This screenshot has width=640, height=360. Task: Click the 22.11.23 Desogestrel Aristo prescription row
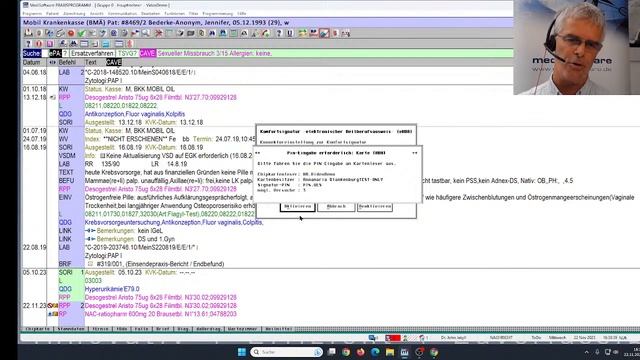[160, 306]
